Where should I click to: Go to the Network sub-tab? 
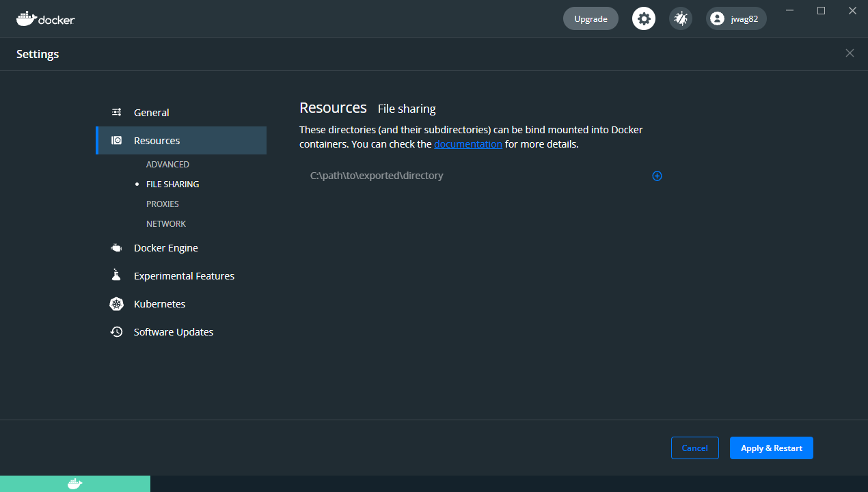(x=166, y=224)
